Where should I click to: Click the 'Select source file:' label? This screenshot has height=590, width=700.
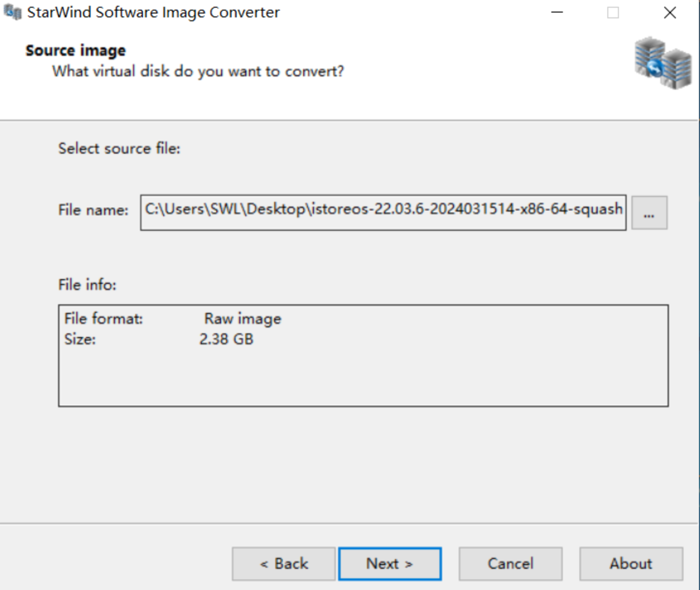(119, 148)
